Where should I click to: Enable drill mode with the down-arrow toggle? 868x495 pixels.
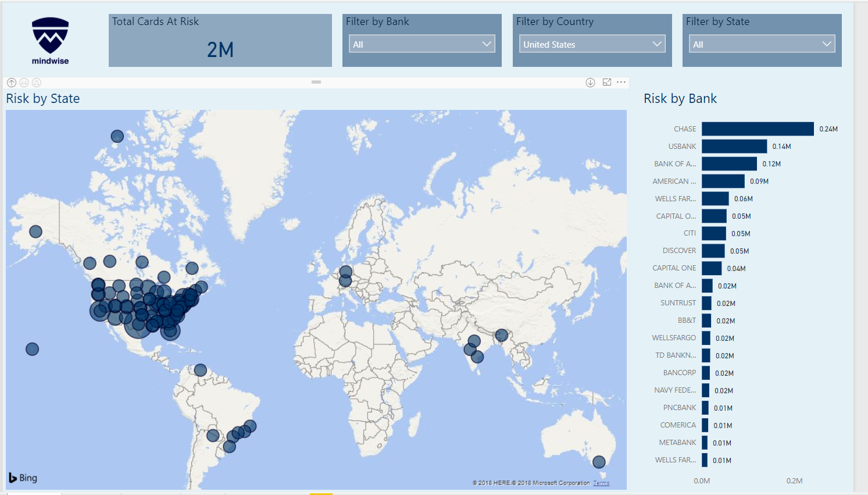pos(590,82)
